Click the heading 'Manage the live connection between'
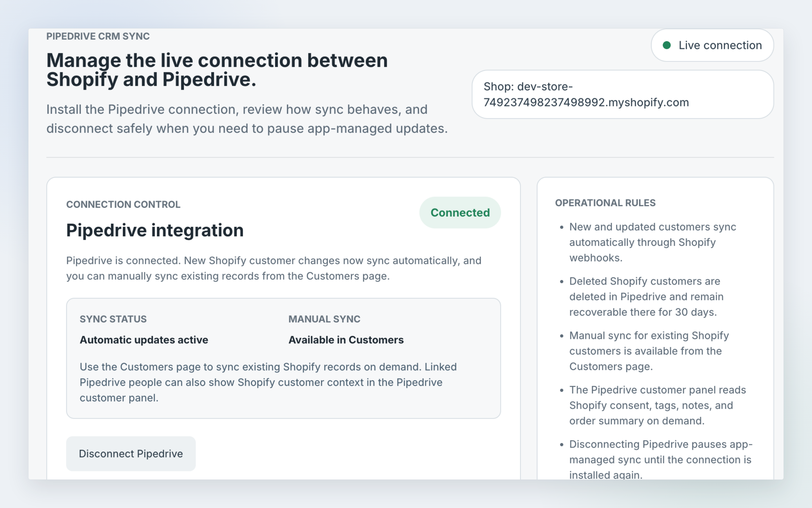812x508 pixels. (217, 60)
